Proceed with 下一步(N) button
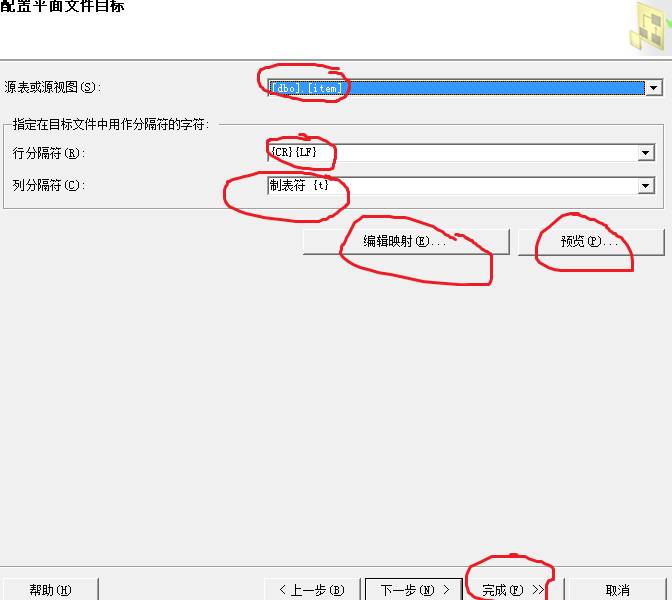This screenshot has height=600, width=672. click(414, 590)
